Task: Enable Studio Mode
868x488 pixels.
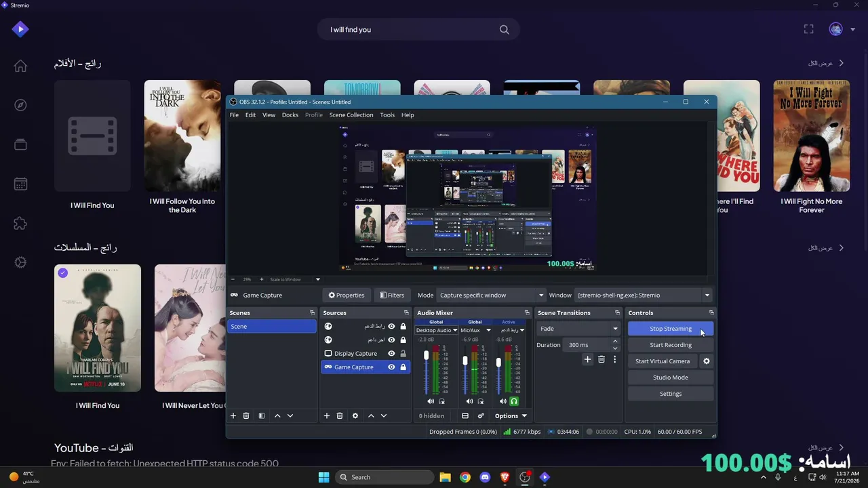Action: click(x=671, y=378)
